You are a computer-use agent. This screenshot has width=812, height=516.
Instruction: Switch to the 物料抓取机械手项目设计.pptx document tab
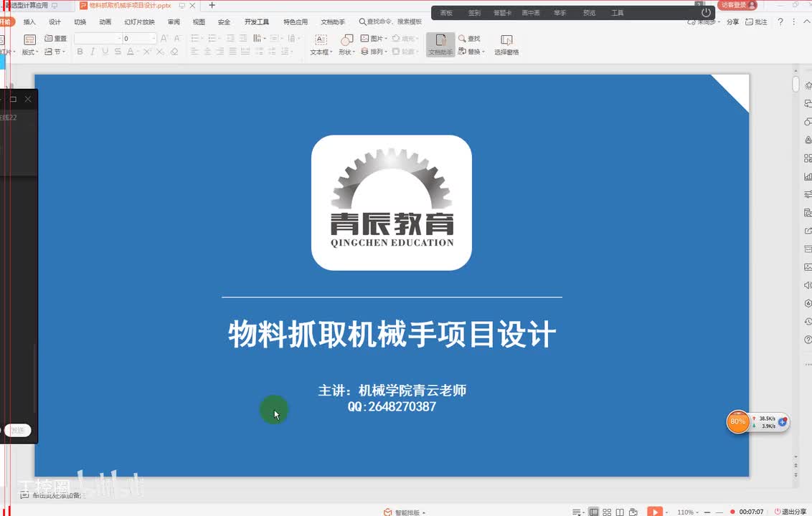(129, 5)
